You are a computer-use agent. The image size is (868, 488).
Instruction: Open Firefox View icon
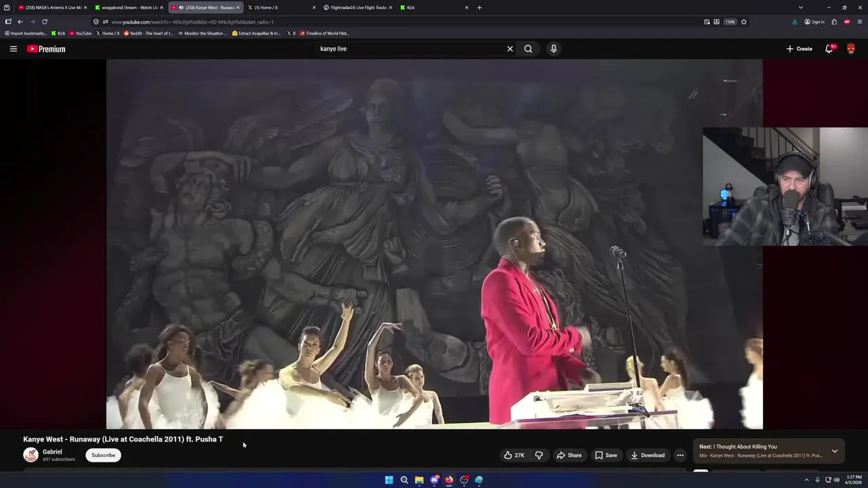tap(7, 7)
